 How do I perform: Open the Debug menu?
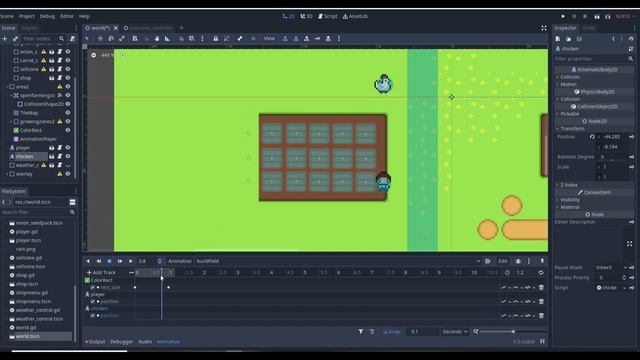pyautogui.click(x=47, y=16)
